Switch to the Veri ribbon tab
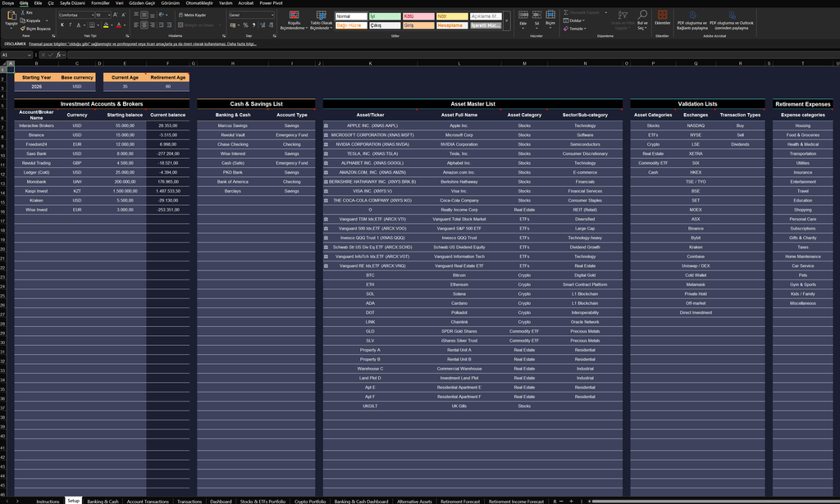The height and width of the screenshot is (504, 840). [120, 3]
